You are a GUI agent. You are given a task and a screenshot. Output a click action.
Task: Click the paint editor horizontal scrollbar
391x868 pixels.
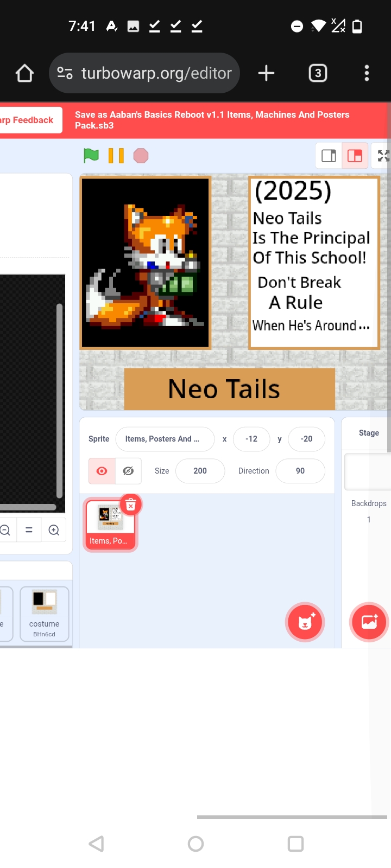click(28, 507)
